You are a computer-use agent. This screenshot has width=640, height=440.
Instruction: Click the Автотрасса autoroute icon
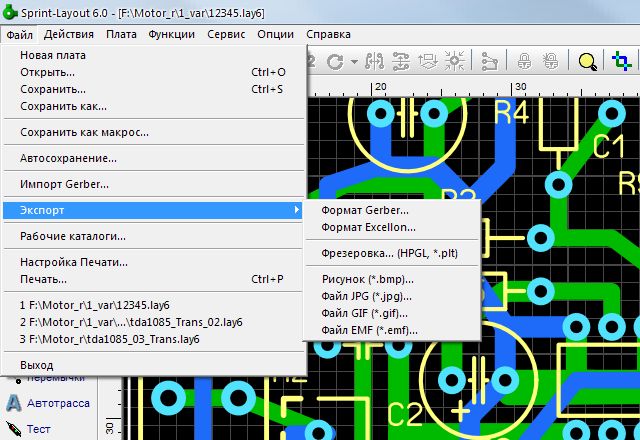coord(13,403)
